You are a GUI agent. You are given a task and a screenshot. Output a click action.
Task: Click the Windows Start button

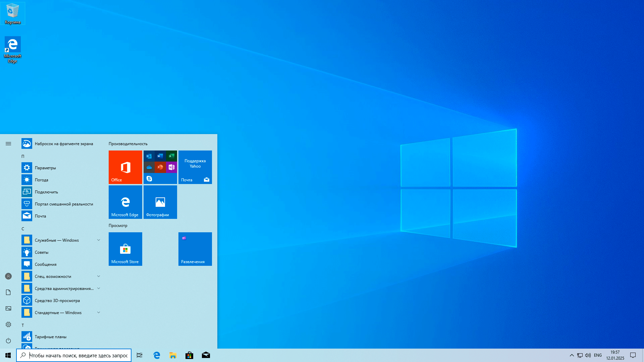(x=8, y=355)
